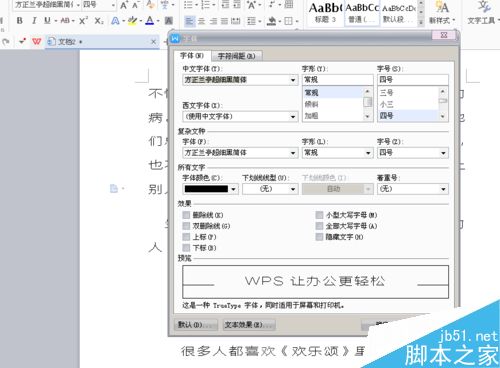This screenshot has height=368, width=500.
Task: Close the 文档2 document tab
Action: click(153, 42)
